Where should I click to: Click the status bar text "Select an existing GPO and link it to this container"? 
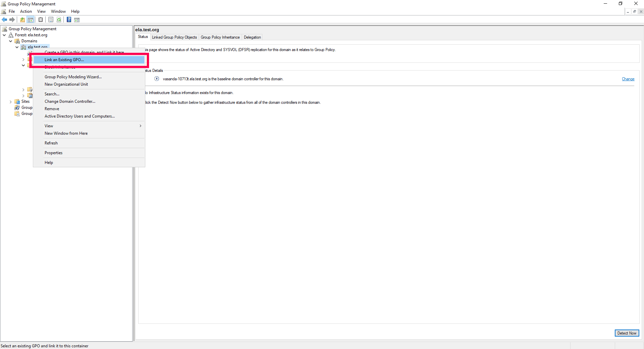45,346
